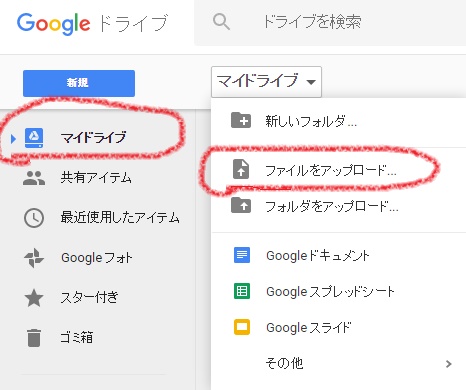Click the file upload icon
This screenshot has height=390, width=466.
tap(241, 169)
